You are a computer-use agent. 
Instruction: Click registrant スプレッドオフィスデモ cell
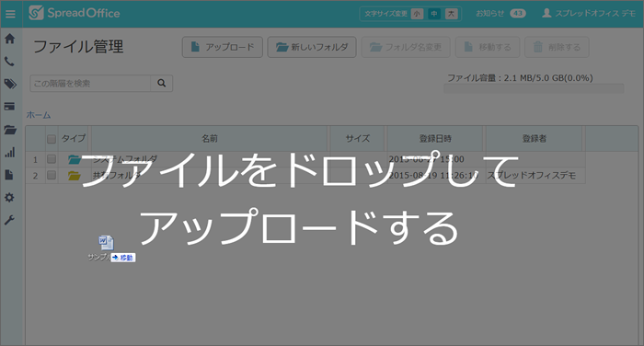(532, 176)
